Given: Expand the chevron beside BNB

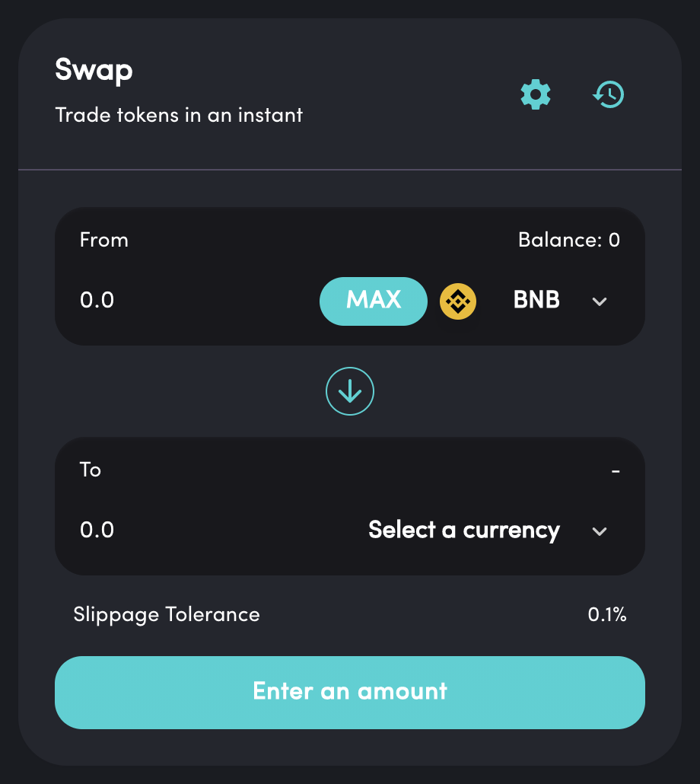Looking at the screenshot, I should [x=600, y=301].
